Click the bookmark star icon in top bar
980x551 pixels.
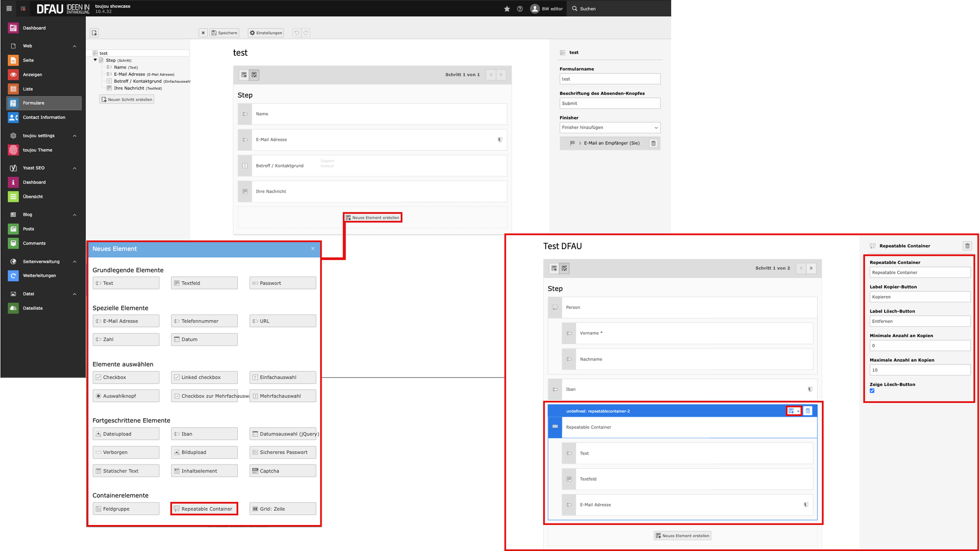[507, 9]
